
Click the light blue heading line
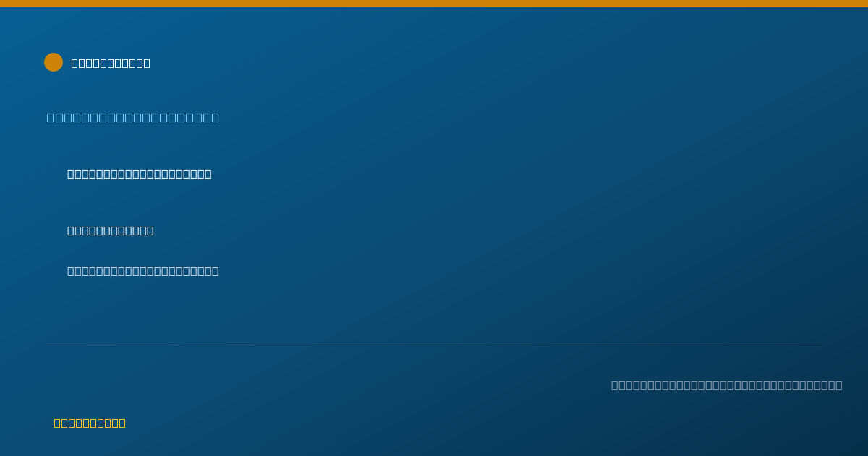[x=133, y=117]
